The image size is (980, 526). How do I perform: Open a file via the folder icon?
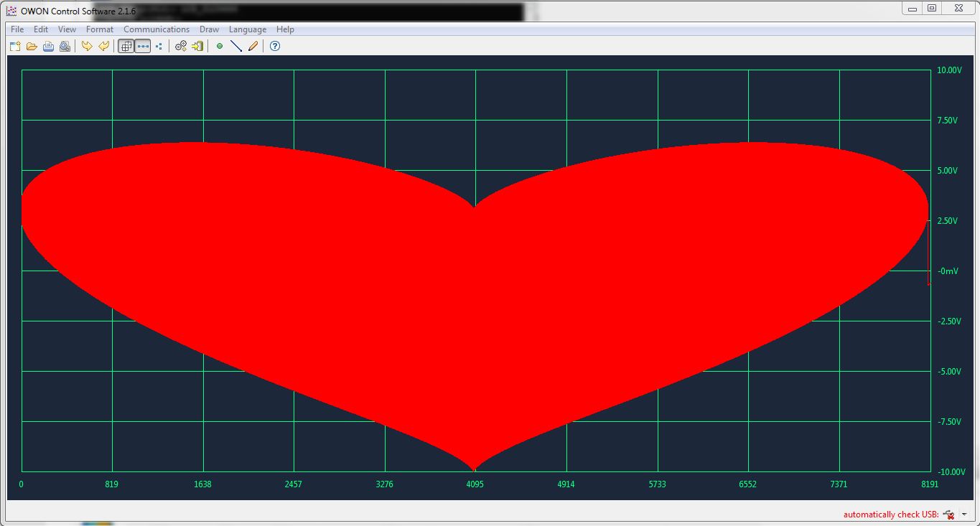pyautogui.click(x=32, y=46)
